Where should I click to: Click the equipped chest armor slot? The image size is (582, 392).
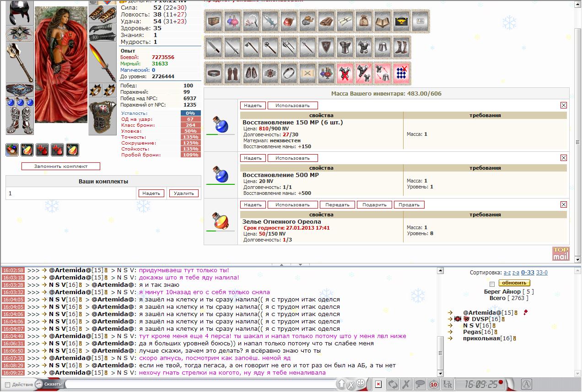click(x=102, y=118)
